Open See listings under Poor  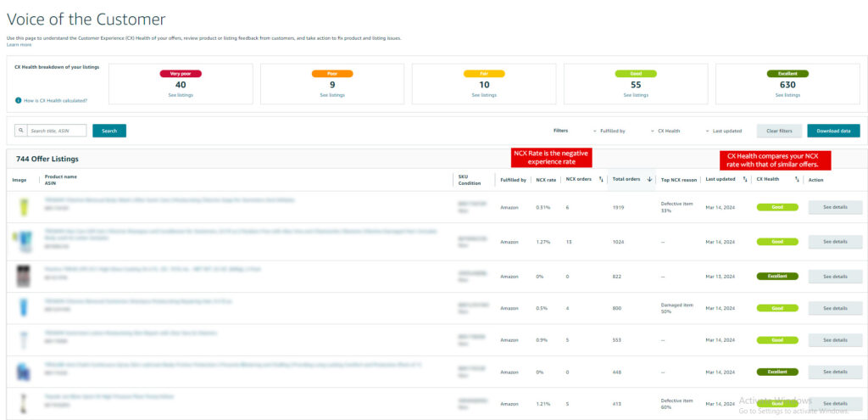coord(332,95)
